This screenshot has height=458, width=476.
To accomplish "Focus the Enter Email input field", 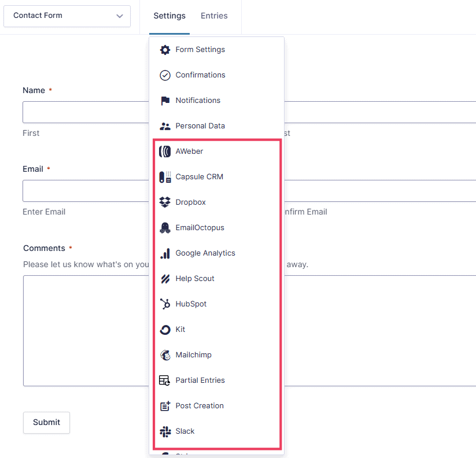I will click(x=86, y=191).
